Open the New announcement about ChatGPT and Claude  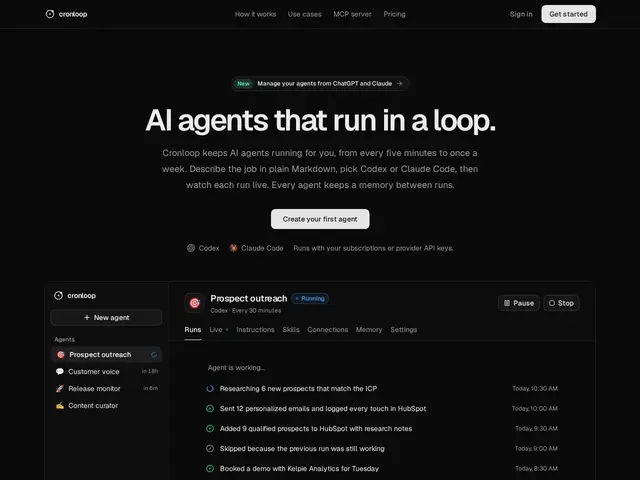pyautogui.click(x=320, y=83)
